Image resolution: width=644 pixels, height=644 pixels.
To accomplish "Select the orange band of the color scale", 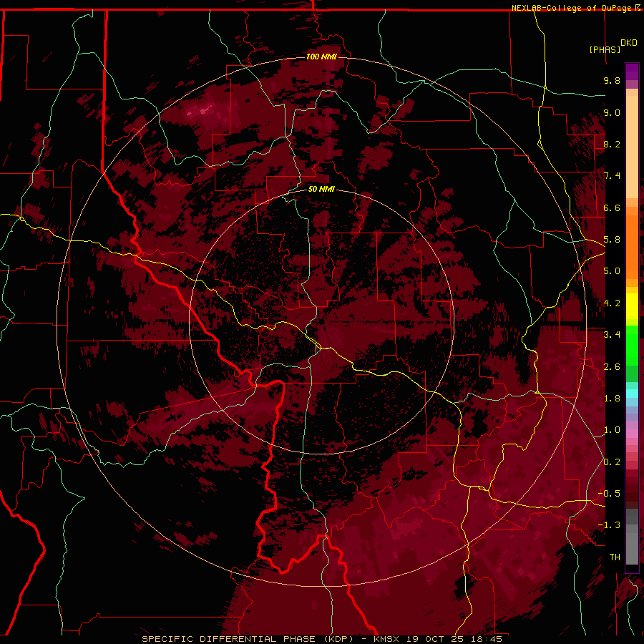I will (632, 246).
